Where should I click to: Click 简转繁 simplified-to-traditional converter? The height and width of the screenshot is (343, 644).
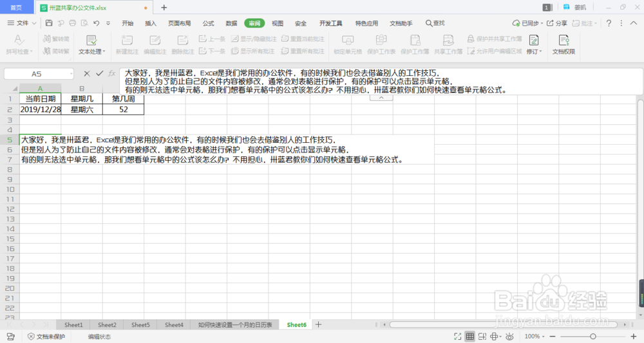(x=56, y=51)
